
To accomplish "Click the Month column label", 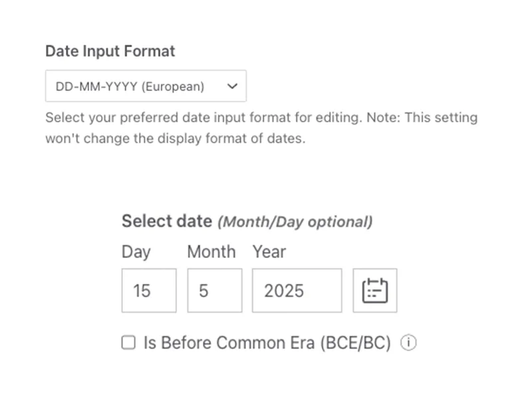I will coord(211,251).
